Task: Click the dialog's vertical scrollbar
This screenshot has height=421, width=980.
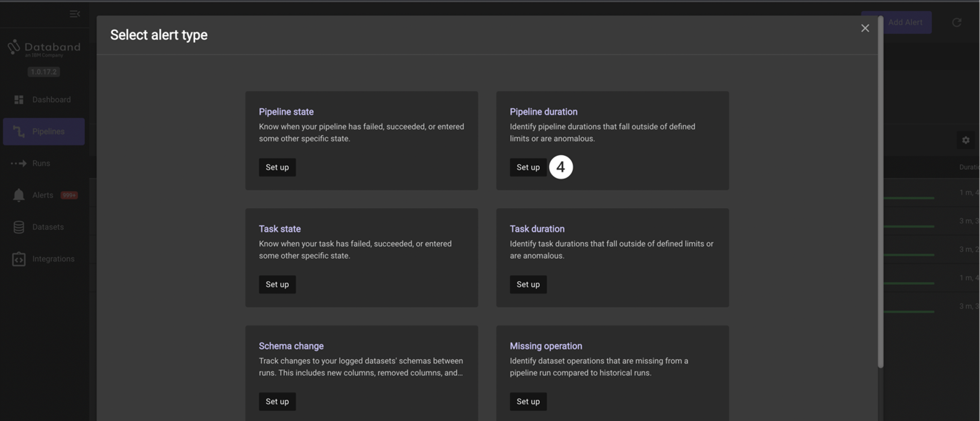Action: pyautogui.click(x=880, y=190)
